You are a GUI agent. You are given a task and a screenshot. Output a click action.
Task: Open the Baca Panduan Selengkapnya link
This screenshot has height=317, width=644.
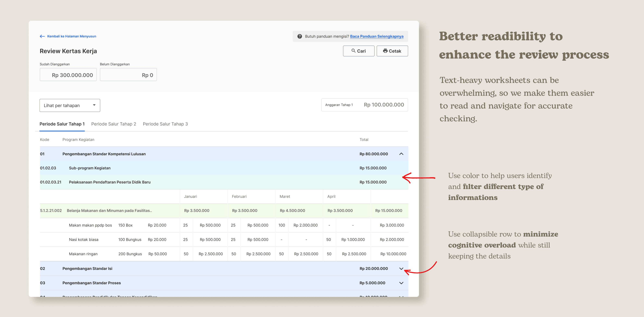pyautogui.click(x=376, y=36)
